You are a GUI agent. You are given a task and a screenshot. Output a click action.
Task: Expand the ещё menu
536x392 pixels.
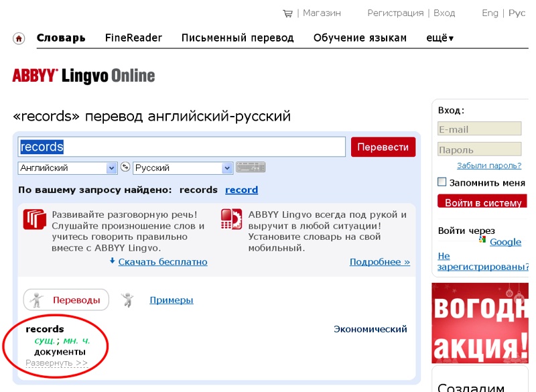[440, 38]
